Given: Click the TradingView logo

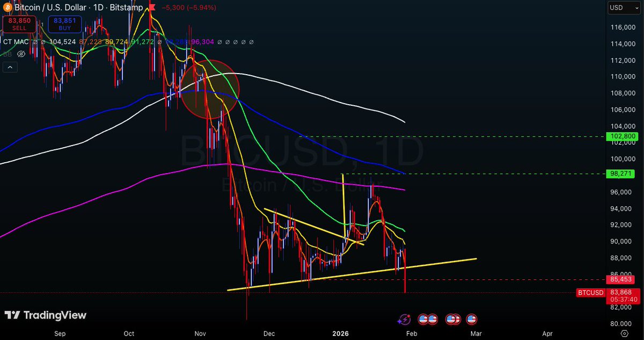Looking at the screenshot, I should pos(45,315).
